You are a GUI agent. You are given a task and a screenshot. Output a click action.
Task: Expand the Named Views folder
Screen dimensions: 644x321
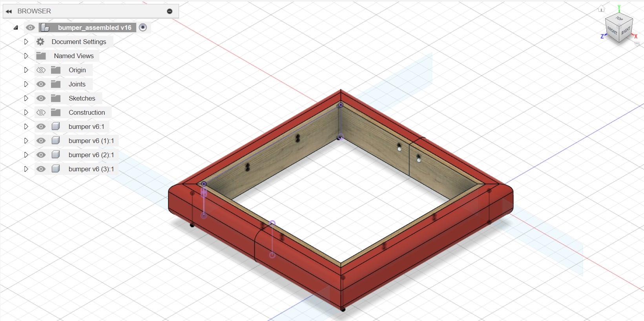pos(26,56)
